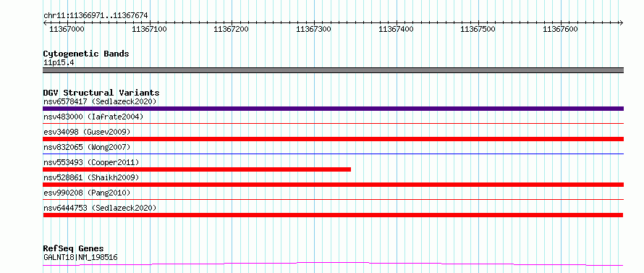644x273 pixels.
Task: Click the 11p15.4 band label
Action: pyautogui.click(x=59, y=63)
